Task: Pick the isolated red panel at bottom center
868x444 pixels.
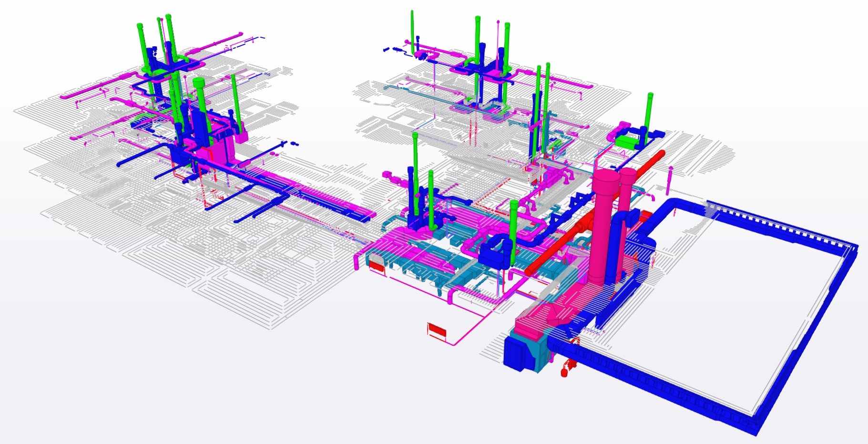Action: click(x=437, y=331)
